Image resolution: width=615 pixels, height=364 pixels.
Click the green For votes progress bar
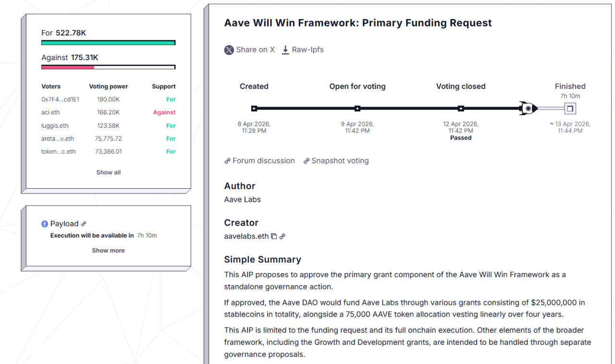coord(108,43)
